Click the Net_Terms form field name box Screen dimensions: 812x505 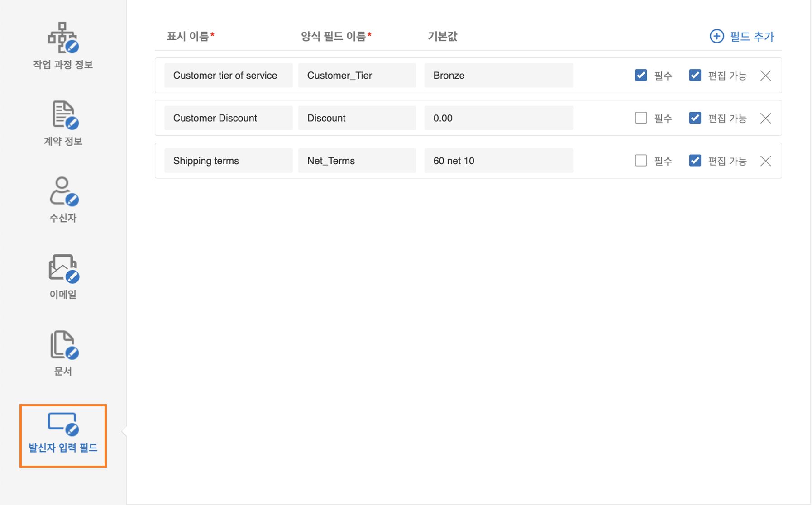click(x=357, y=161)
